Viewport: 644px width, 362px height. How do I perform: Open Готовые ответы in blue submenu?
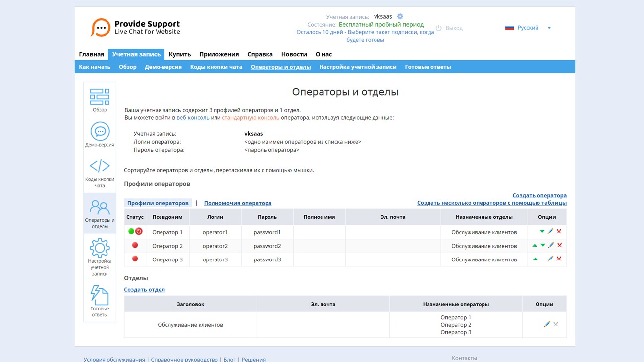(x=428, y=67)
